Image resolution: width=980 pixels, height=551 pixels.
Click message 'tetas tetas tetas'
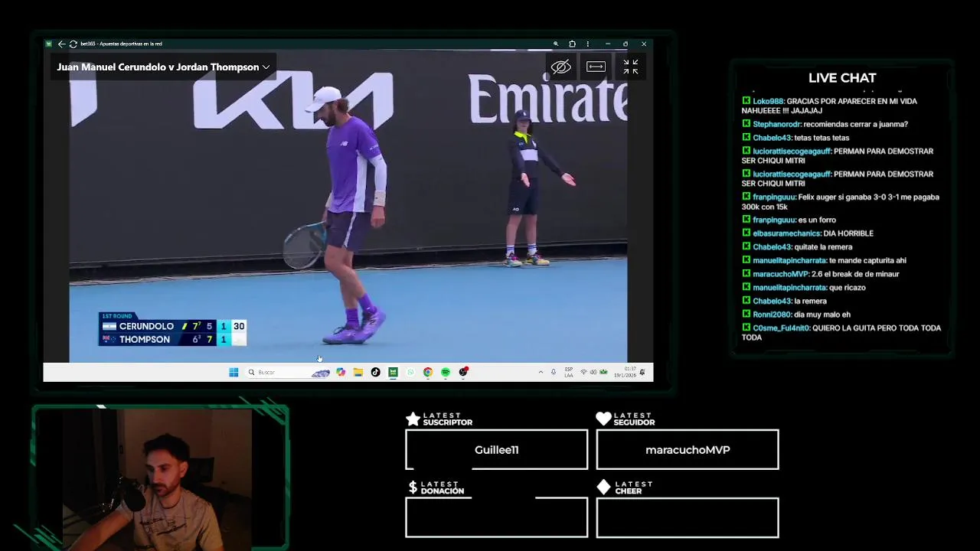[x=822, y=138]
